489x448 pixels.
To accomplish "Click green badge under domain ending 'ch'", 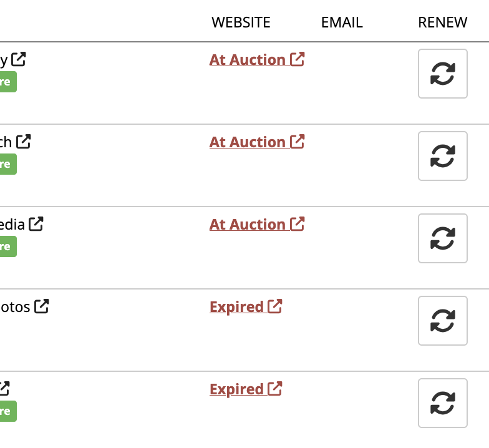I will click(6, 164).
